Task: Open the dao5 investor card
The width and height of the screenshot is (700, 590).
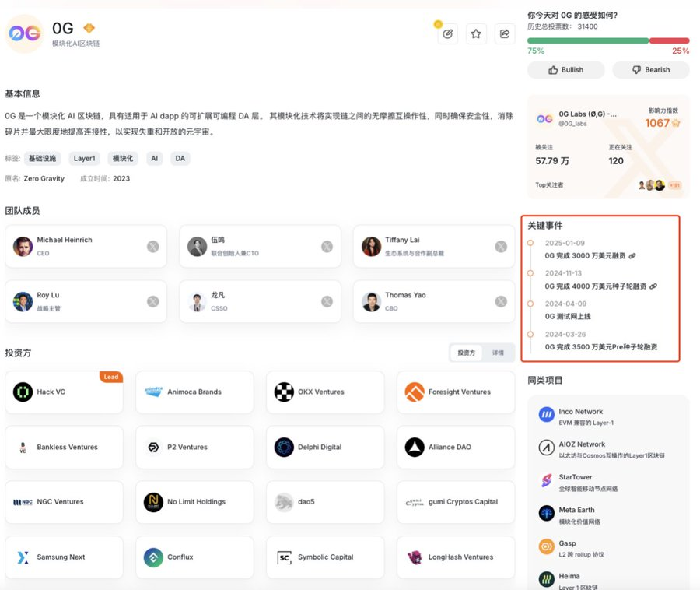Action: point(325,502)
